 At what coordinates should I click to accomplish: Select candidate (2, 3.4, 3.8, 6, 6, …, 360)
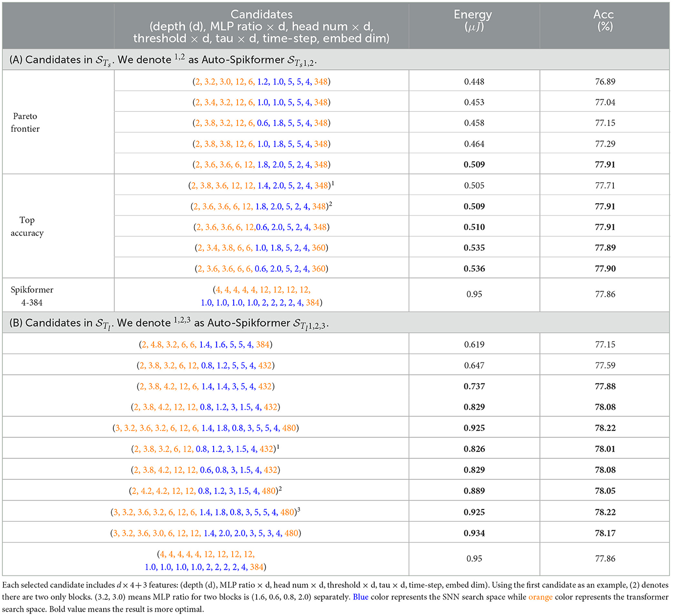coord(261,248)
